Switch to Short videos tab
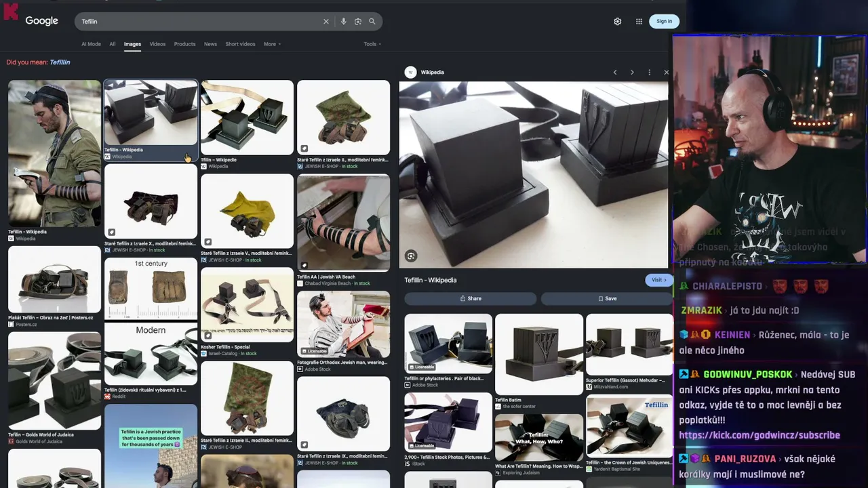The height and width of the screenshot is (488, 868). click(x=240, y=44)
